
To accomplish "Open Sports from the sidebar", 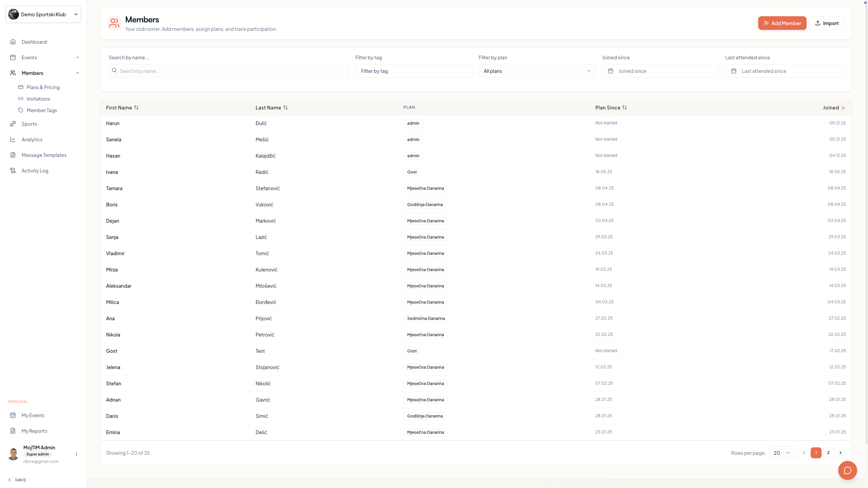I will (29, 124).
